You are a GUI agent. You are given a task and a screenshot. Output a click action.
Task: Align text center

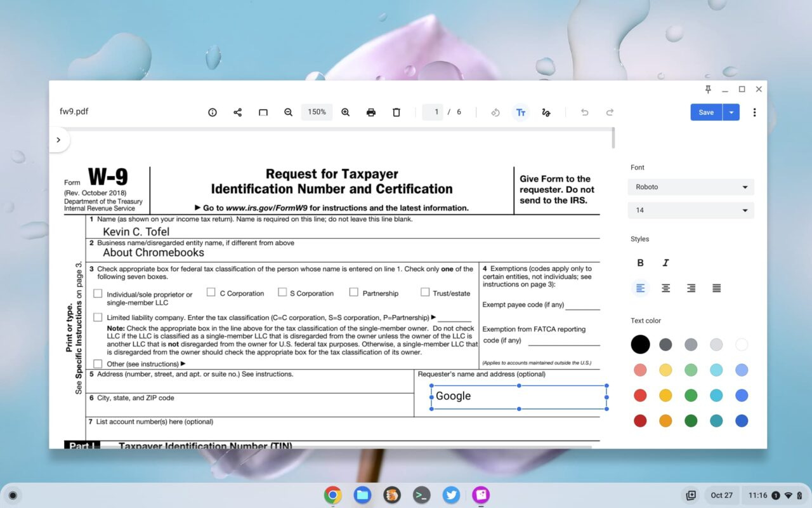point(665,288)
